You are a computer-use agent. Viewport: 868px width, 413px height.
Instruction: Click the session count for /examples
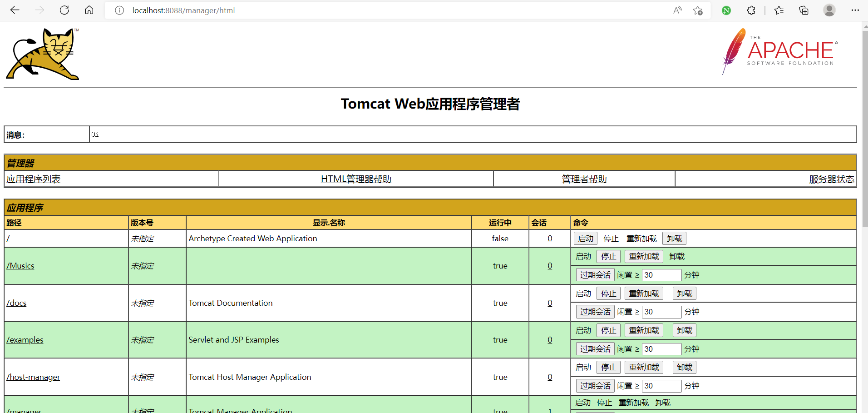(x=550, y=340)
